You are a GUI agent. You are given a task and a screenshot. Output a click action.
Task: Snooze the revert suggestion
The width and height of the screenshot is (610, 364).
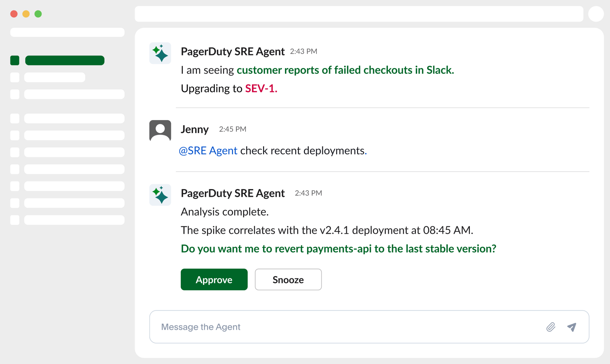point(288,280)
